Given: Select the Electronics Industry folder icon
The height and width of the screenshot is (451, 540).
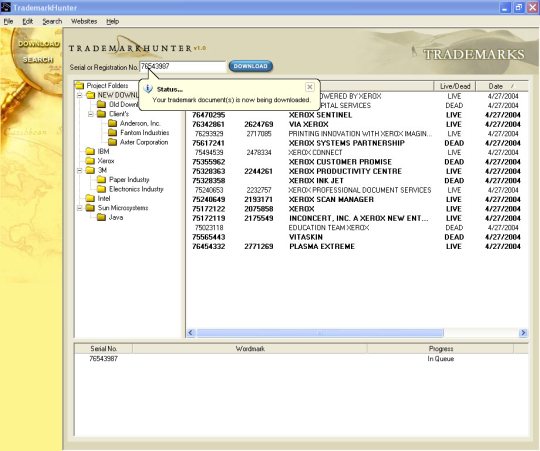Looking at the screenshot, I should pyautogui.click(x=102, y=189).
